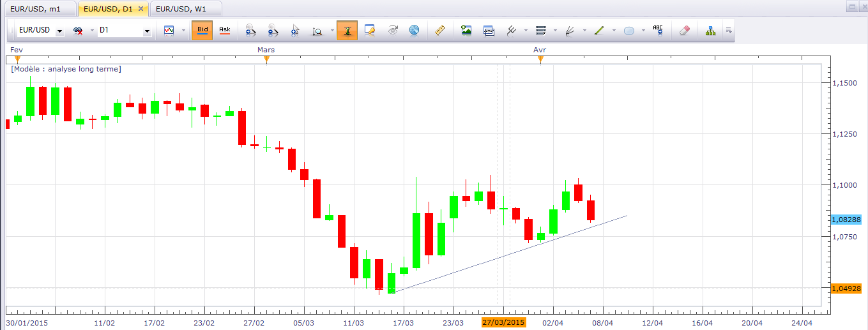Expand the pitchfork tool options arrow

[525, 30]
